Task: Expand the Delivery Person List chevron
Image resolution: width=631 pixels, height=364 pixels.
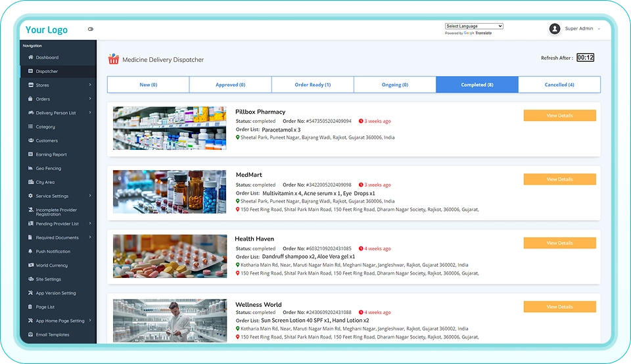Action: coord(90,112)
